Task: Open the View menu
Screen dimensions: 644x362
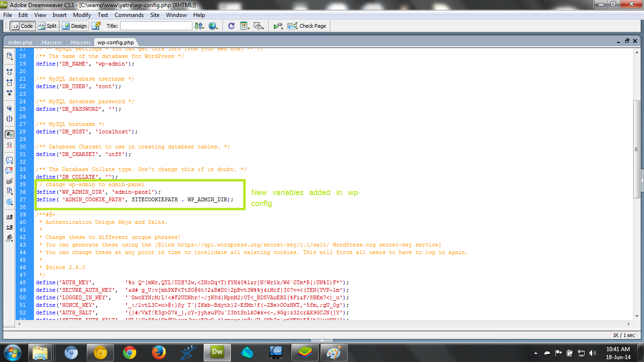Action: click(x=40, y=15)
